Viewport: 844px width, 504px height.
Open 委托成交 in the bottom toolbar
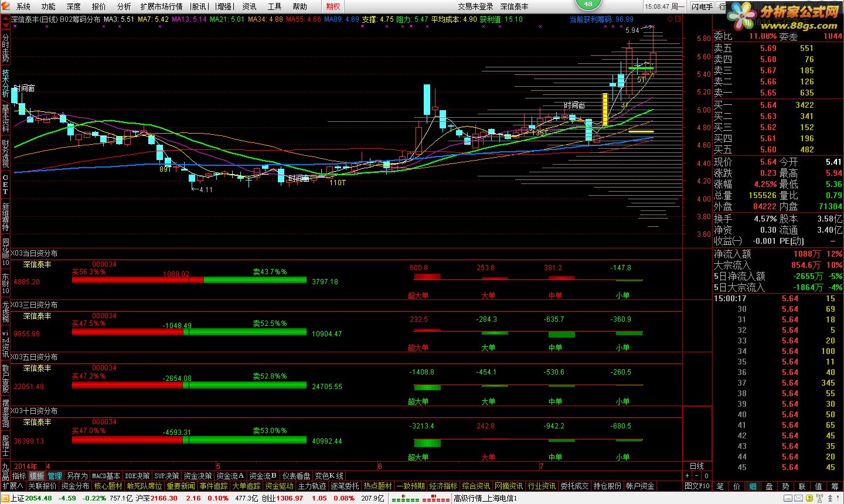tap(574, 486)
